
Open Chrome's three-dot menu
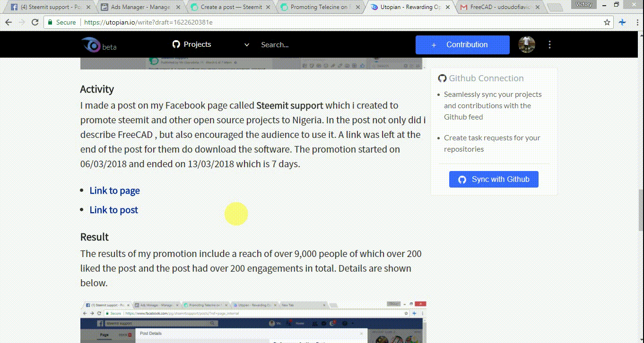[636, 22]
